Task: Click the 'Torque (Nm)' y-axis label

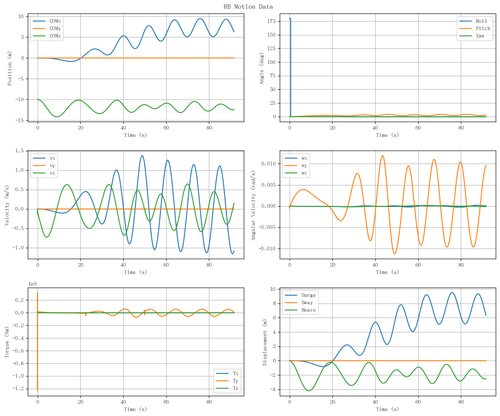Action: [7, 342]
